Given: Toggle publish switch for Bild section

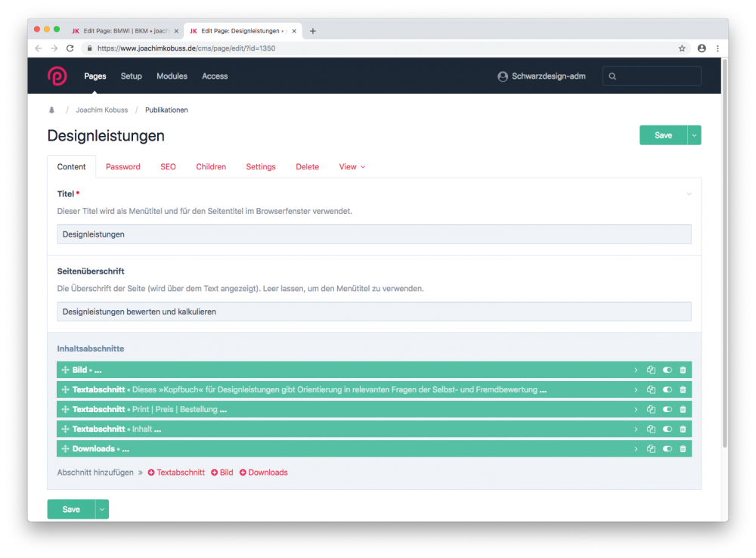Looking at the screenshot, I should click(667, 370).
